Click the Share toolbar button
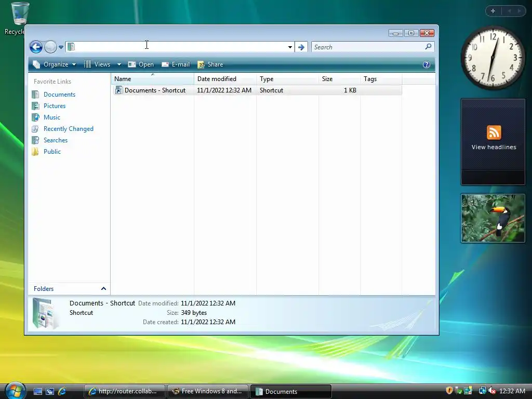532x399 pixels. pyautogui.click(x=210, y=64)
